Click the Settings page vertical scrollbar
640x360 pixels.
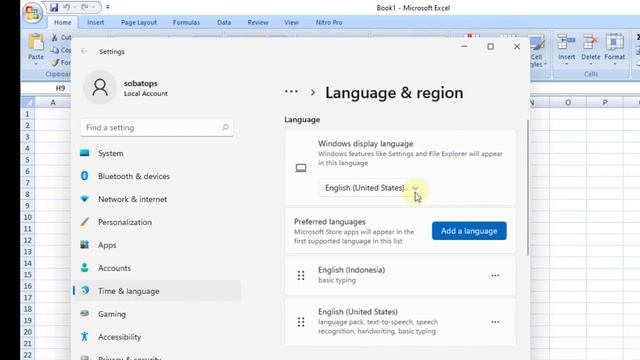pos(528,188)
